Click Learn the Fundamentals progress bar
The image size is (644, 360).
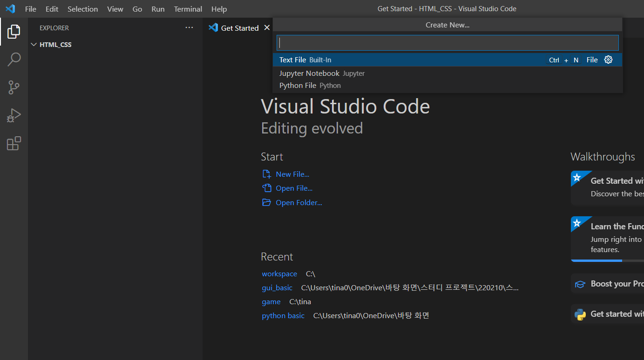point(607,260)
